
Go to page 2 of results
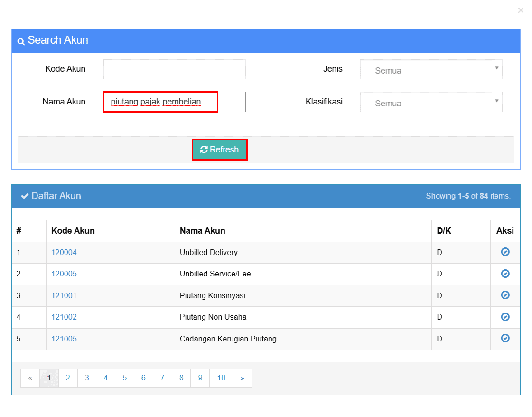pos(68,378)
